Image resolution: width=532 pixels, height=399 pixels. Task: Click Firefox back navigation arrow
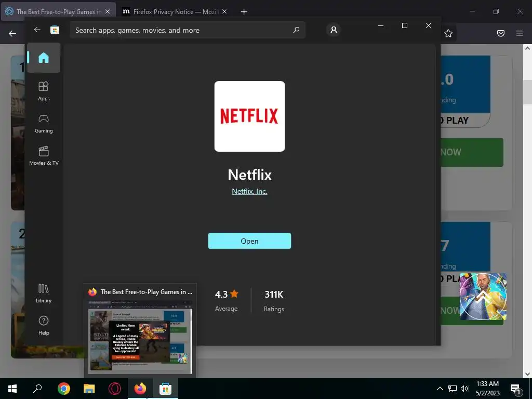[12, 33]
